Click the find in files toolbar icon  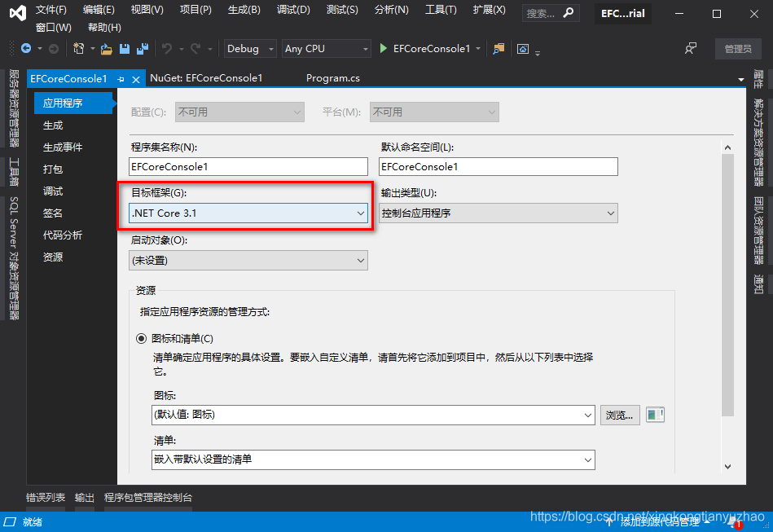498,48
